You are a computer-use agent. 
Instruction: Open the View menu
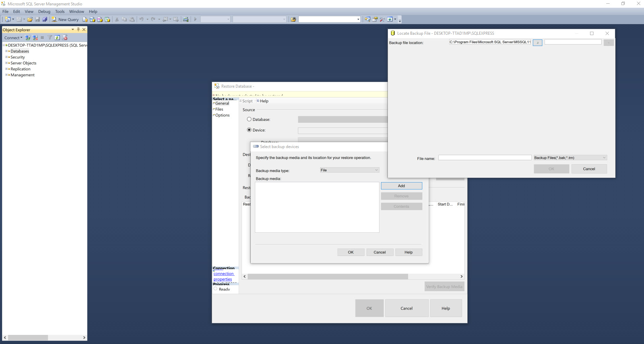click(29, 11)
